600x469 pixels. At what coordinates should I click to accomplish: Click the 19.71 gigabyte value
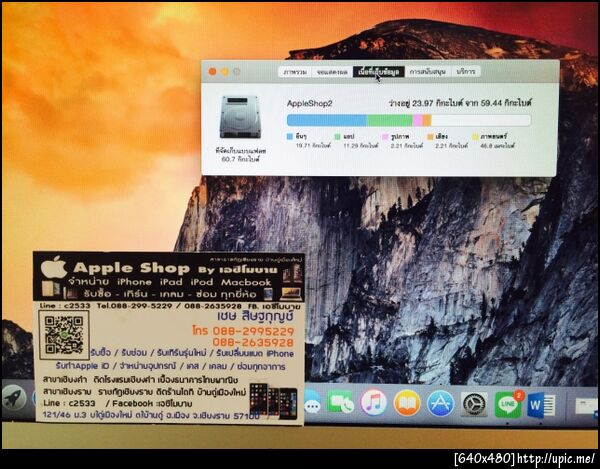coord(313,146)
